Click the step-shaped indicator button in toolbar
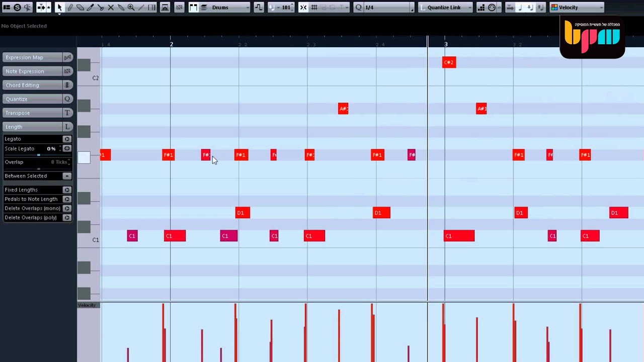The width and height of the screenshot is (644, 362). (x=258, y=8)
